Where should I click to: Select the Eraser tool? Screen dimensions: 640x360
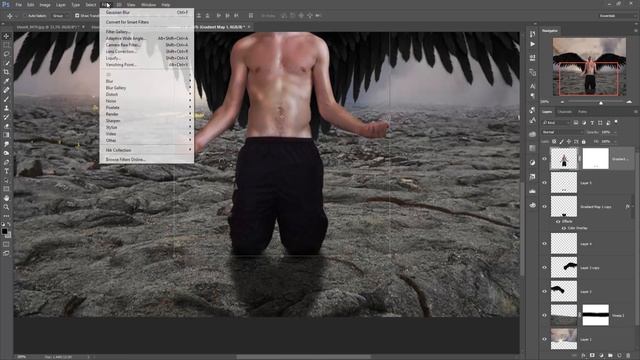(x=6, y=126)
